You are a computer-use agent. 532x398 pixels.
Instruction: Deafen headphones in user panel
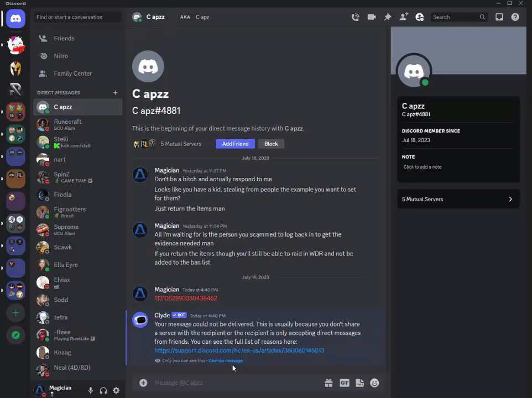click(x=103, y=391)
